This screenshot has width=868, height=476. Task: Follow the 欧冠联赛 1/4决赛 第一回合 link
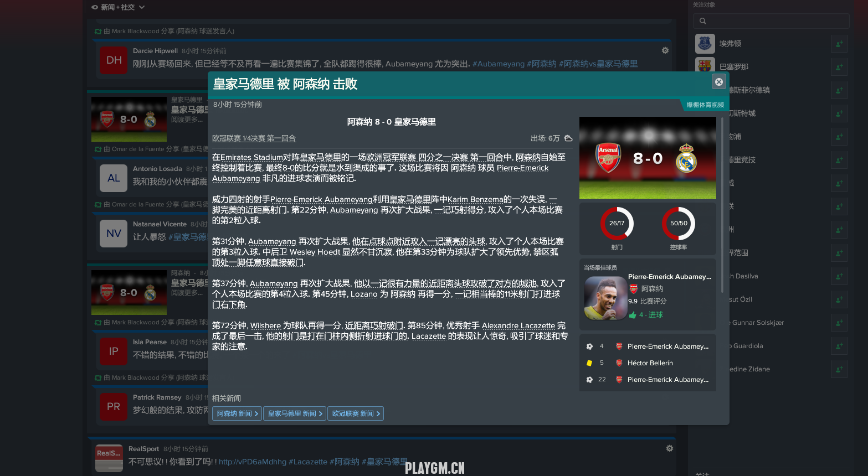coord(254,138)
